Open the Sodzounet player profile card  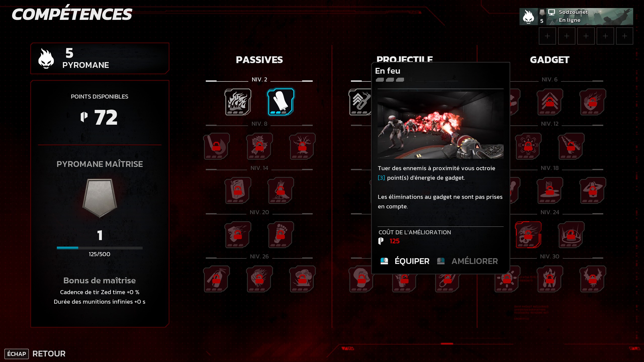tap(576, 16)
